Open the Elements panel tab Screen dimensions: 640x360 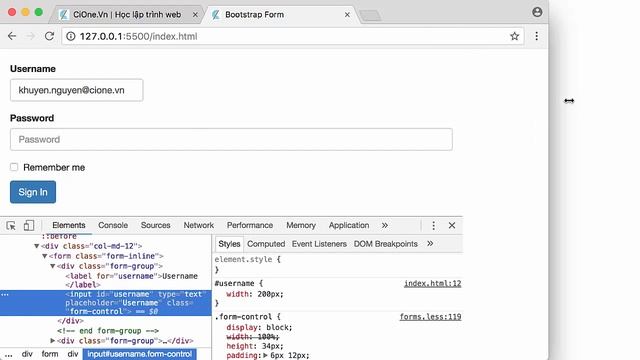(x=69, y=225)
